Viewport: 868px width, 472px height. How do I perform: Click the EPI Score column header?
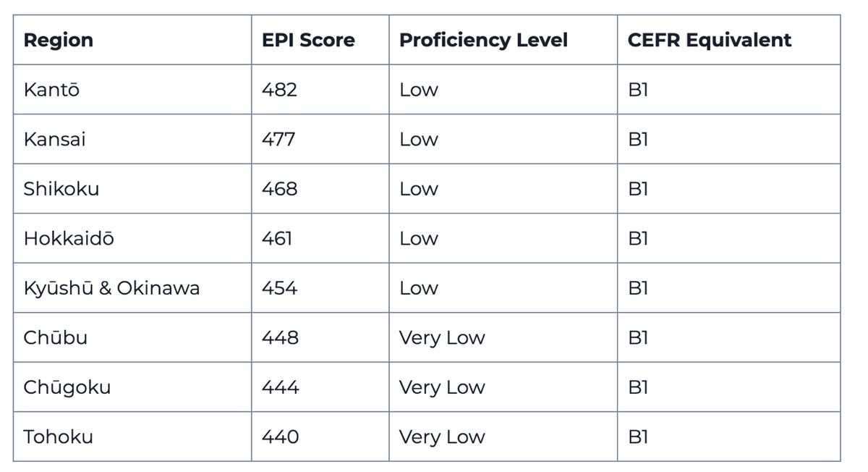click(308, 40)
